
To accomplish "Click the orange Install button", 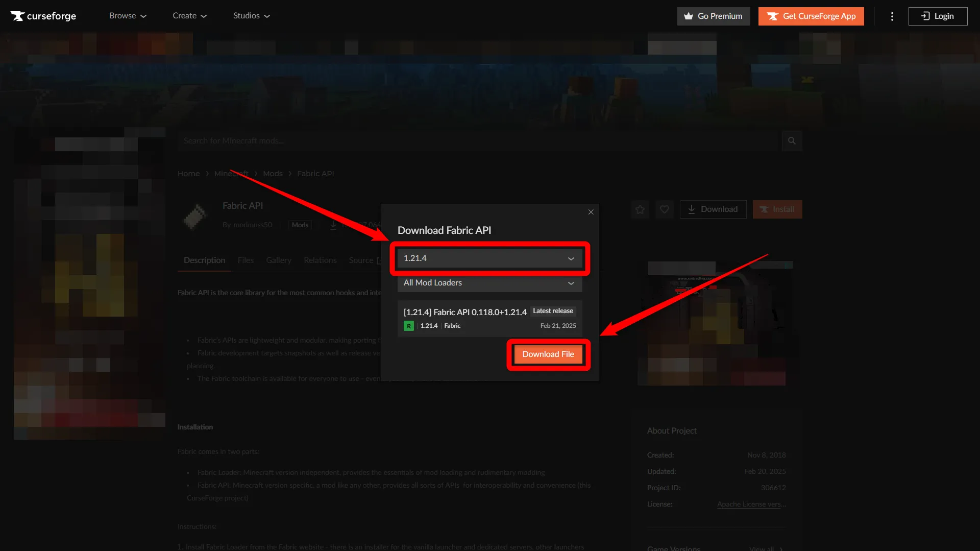I will click(777, 209).
